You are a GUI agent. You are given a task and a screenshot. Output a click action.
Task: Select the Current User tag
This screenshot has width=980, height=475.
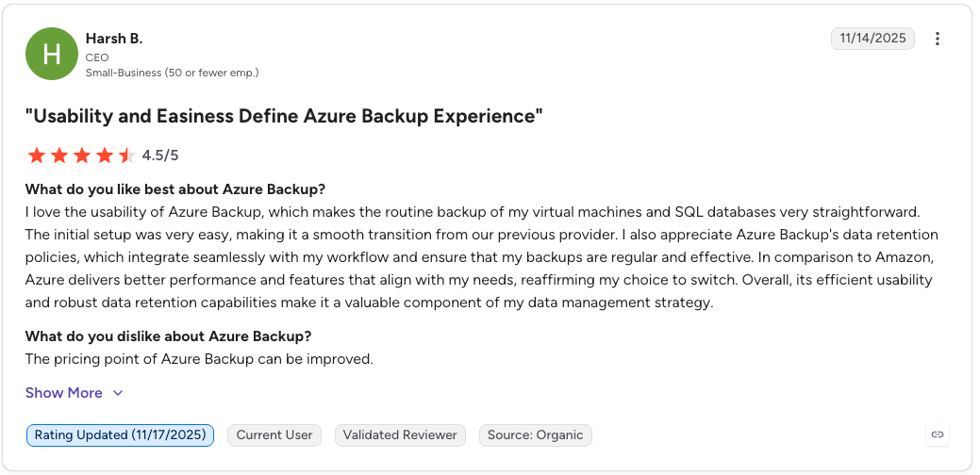[274, 435]
